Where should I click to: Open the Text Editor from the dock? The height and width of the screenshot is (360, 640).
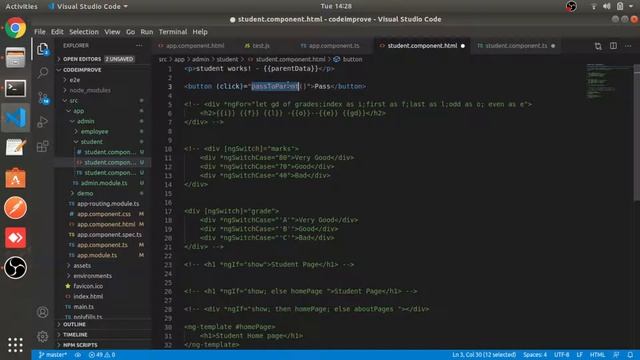point(16,147)
